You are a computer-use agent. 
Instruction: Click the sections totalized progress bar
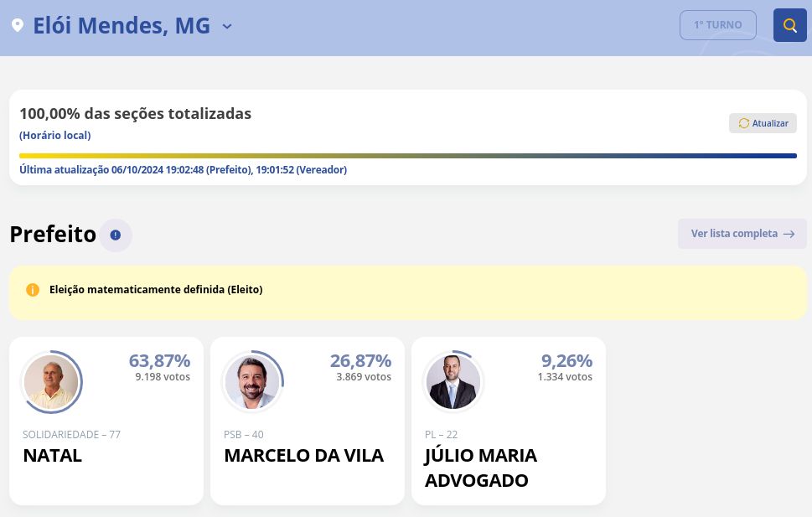407,156
